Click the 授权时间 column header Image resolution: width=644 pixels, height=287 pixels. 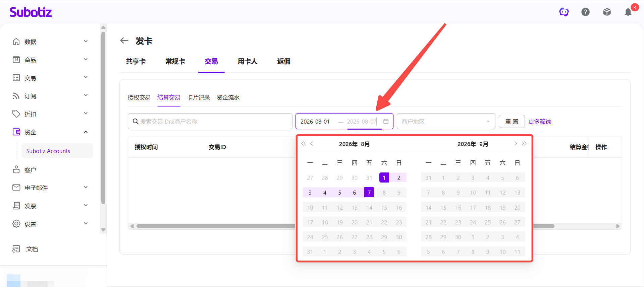(x=146, y=147)
